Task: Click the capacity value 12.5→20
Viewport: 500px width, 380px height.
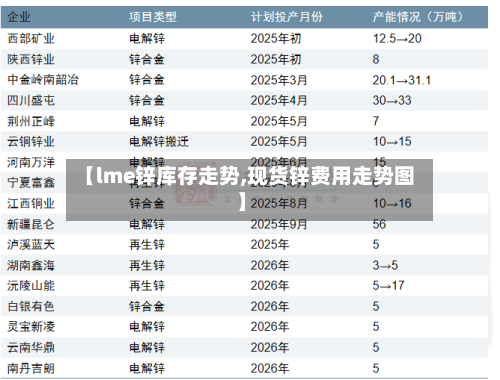Action: point(397,39)
